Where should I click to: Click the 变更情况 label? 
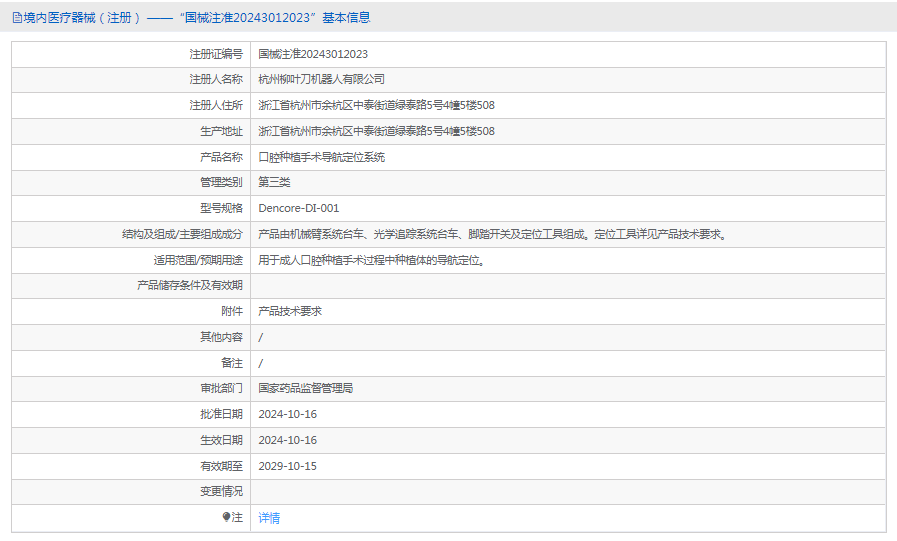click(x=221, y=491)
